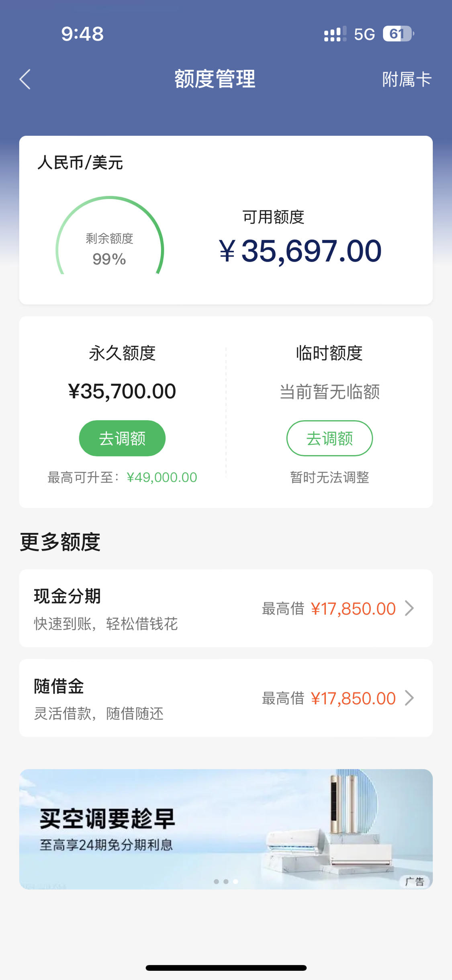This screenshot has width=452, height=980.
Task: Tap the green 去调额 button for 永久额度
Action: coord(122,438)
